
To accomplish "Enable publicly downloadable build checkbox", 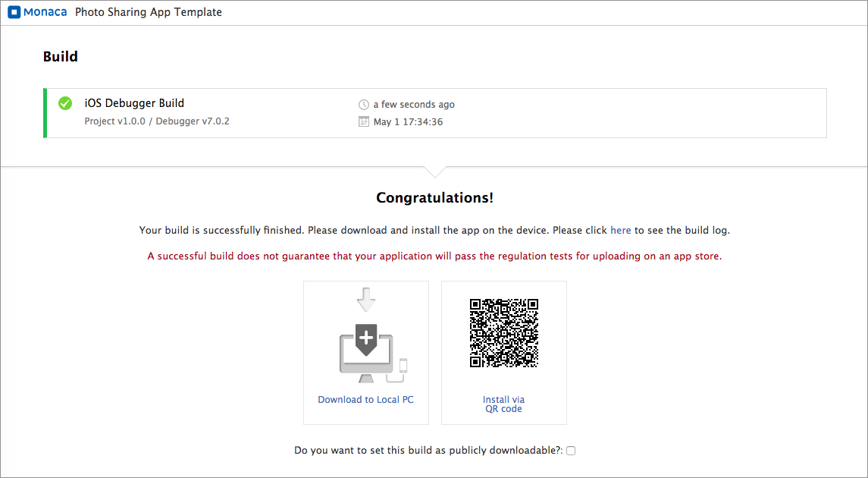I will tap(571, 451).
